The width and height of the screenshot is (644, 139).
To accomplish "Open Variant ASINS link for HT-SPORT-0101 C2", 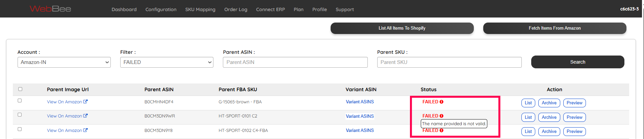I will coord(360,116).
